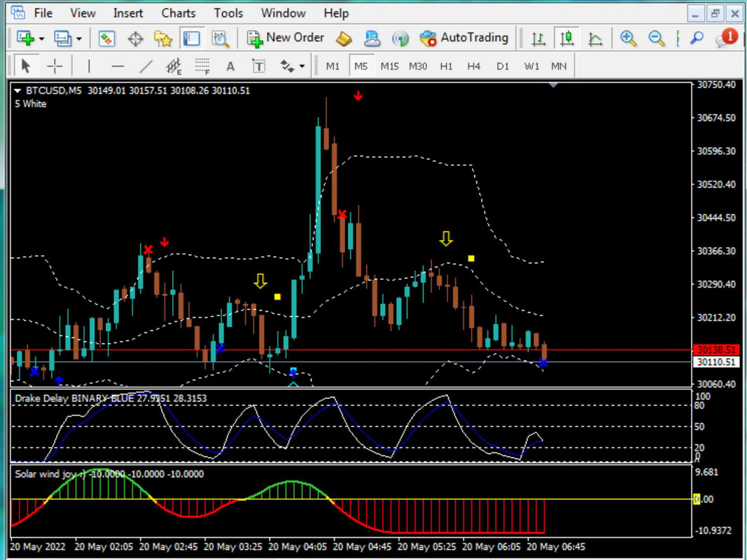This screenshot has height=560, width=747.
Task: Switch timeframe to D1
Action: coord(503,66)
